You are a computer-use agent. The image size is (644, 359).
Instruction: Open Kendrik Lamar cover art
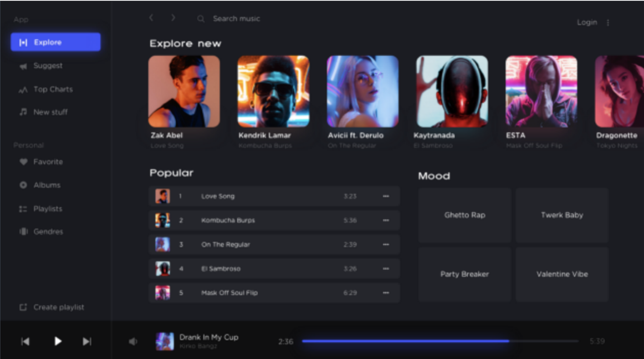coord(273,91)
